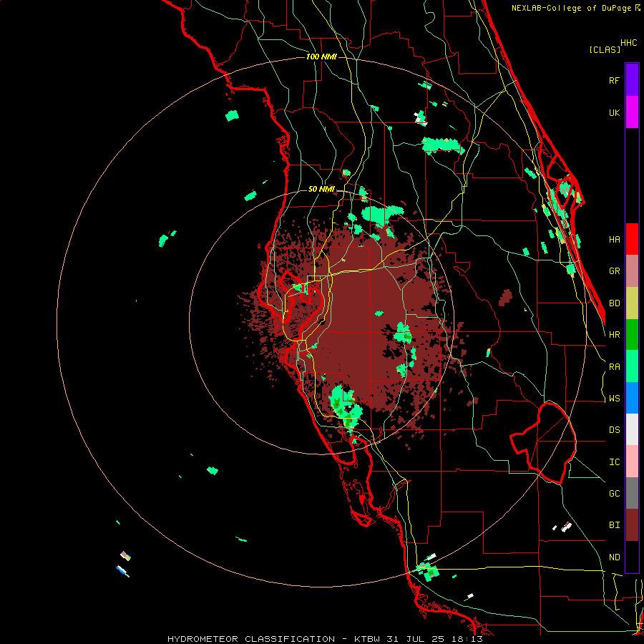Click the [CLAS] units label
Screen dimensions: 644x644
[605, 49]
